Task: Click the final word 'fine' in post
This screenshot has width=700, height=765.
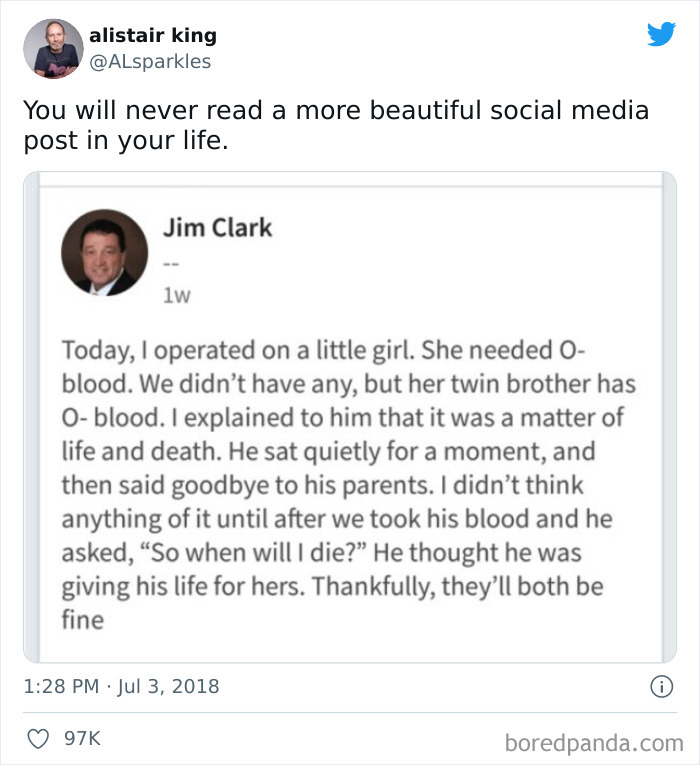Action: (83, 620)
